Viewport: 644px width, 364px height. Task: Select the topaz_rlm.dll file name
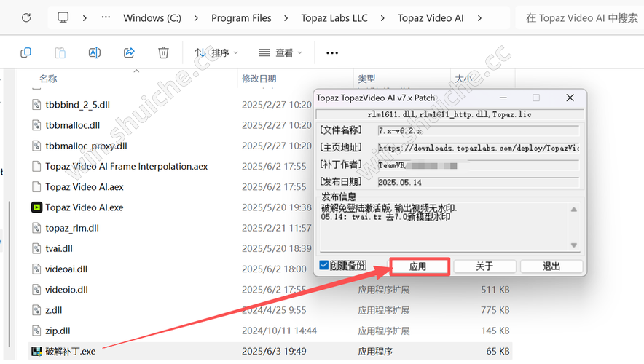click(72, 228)
